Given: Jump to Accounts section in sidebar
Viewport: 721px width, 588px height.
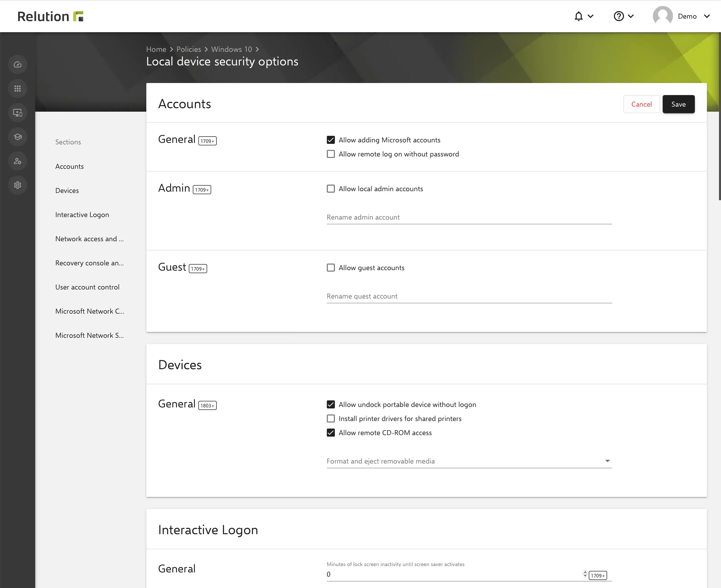Looking at the screenshot, I should point(69,166).
